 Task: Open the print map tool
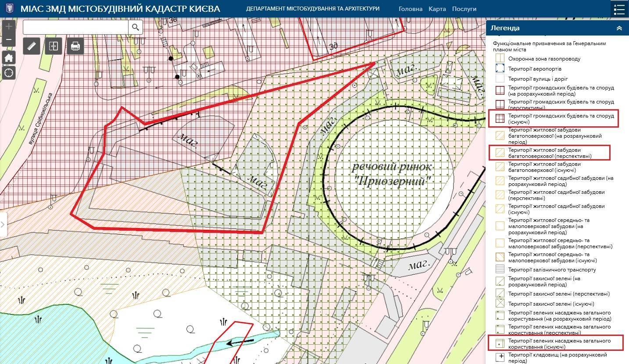click(75, 46)
